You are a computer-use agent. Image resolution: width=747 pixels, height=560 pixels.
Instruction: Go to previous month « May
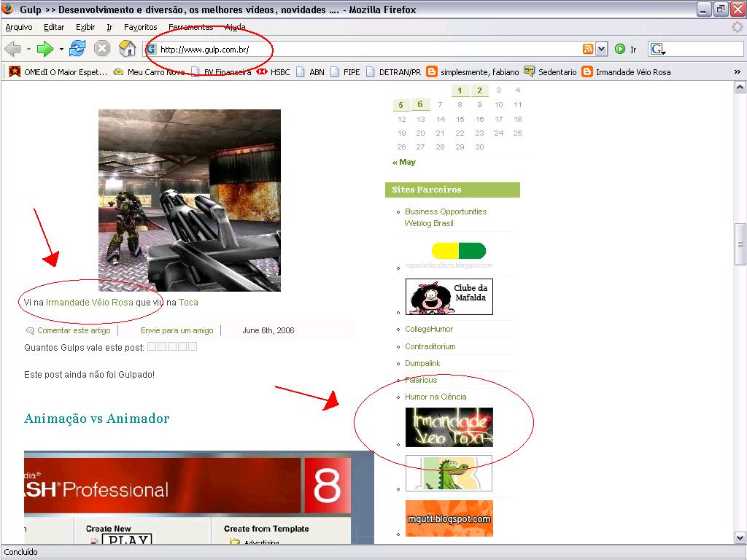coord(404,162)
